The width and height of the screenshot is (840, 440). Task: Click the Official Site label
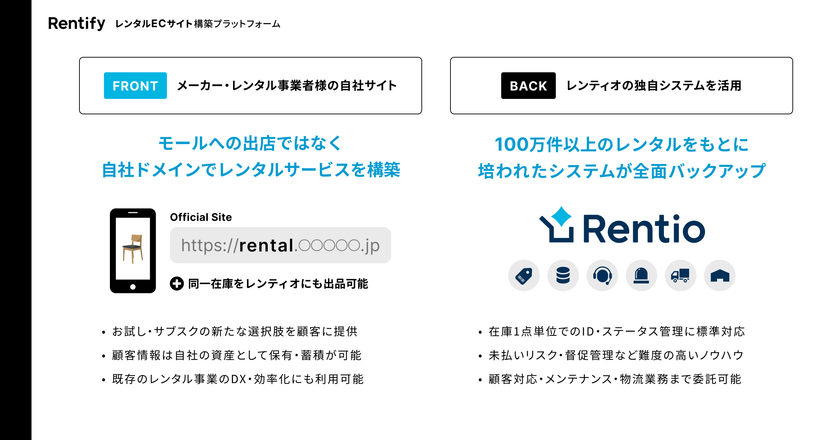tap(200, 217)
